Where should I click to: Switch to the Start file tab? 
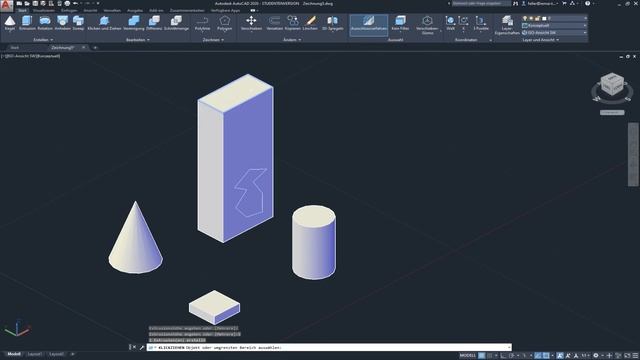15,48
